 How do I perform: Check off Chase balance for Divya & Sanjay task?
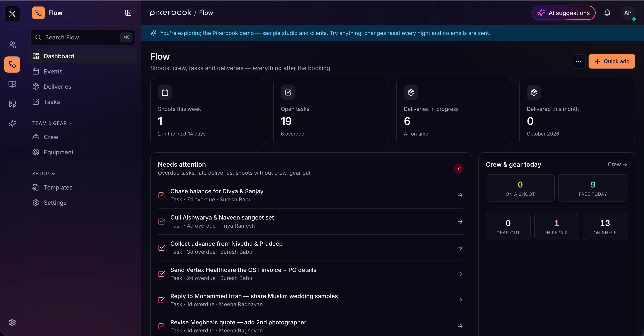162,195
